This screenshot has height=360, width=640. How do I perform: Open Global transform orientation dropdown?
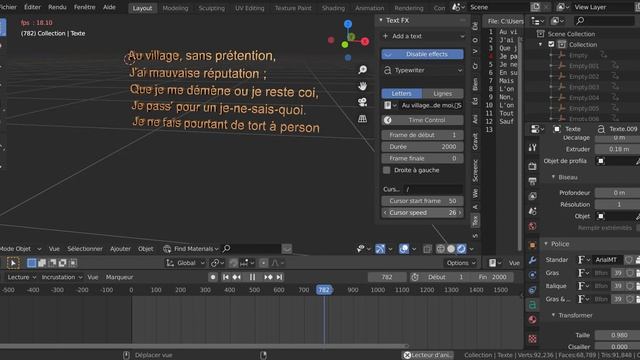point(186,263)
